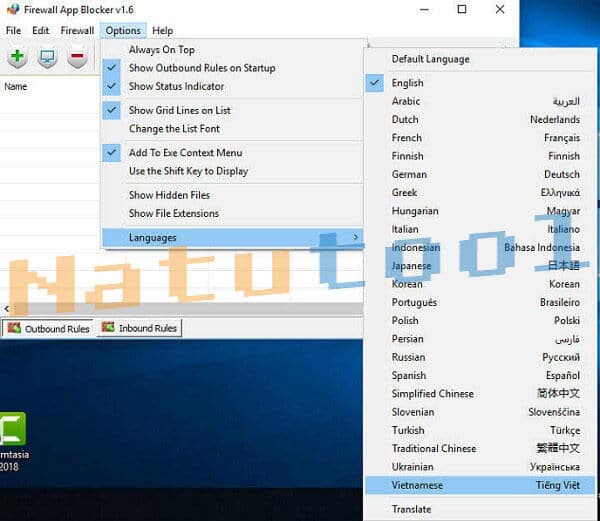
Task: Open the Firewall menu
Action: point(77,31)
